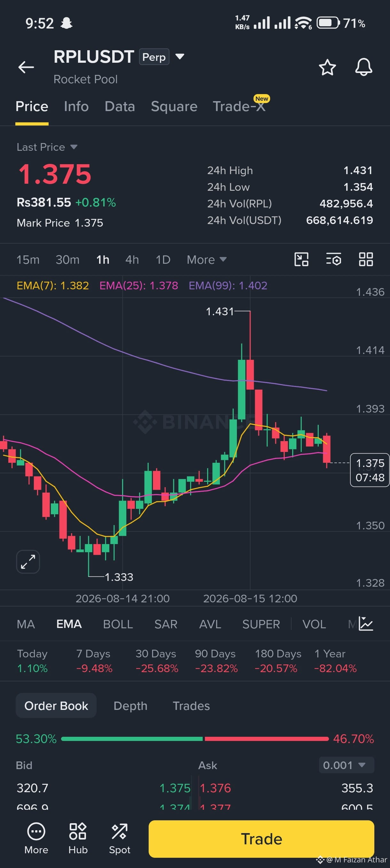The width and height of the screenshot is (390, 868).
Task: Tap the 7 Days -9.48% performance
Action: pyautogui.click(x=94, y=661)
